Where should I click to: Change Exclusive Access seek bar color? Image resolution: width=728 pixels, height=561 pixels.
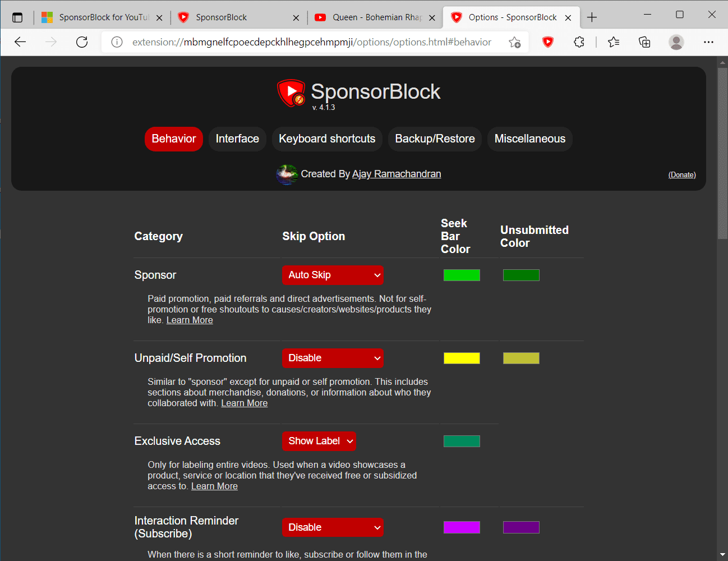point(462,441)
